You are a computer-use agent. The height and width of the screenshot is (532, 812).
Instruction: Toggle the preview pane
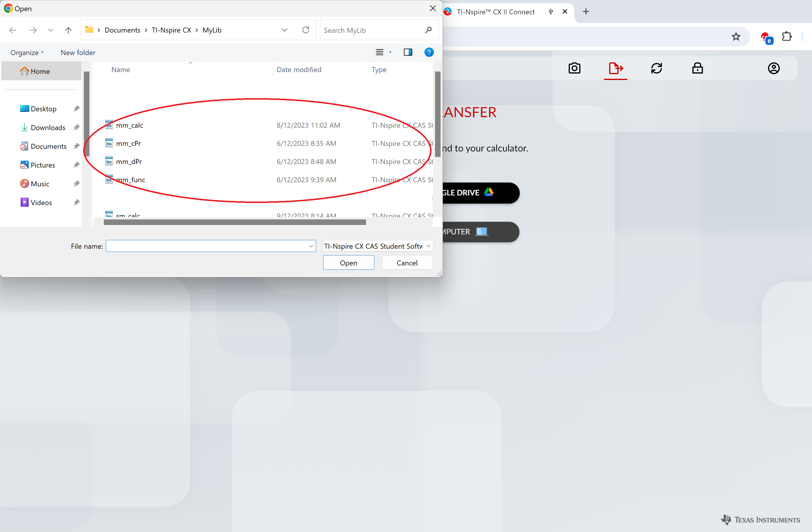click(x=408, y=52)
